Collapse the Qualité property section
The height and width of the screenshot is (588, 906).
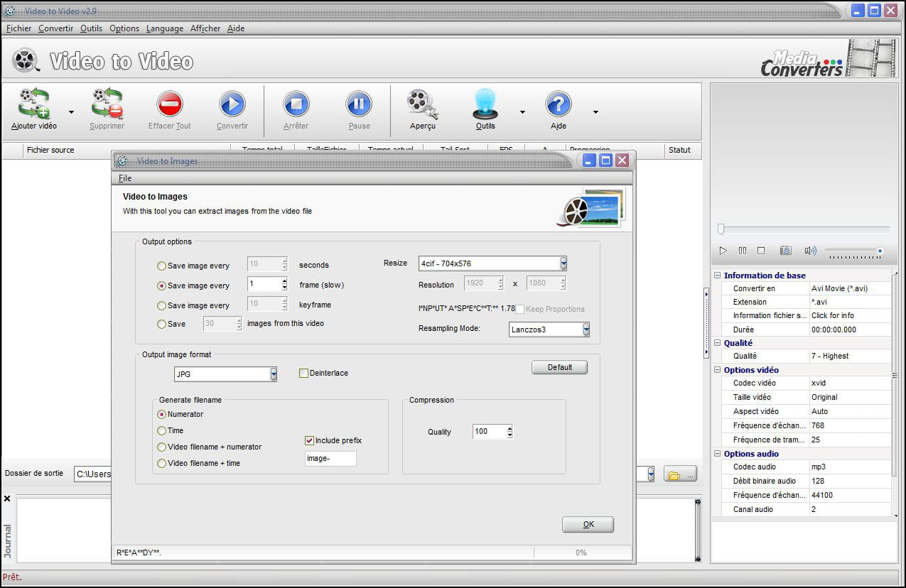coord(718,343)
